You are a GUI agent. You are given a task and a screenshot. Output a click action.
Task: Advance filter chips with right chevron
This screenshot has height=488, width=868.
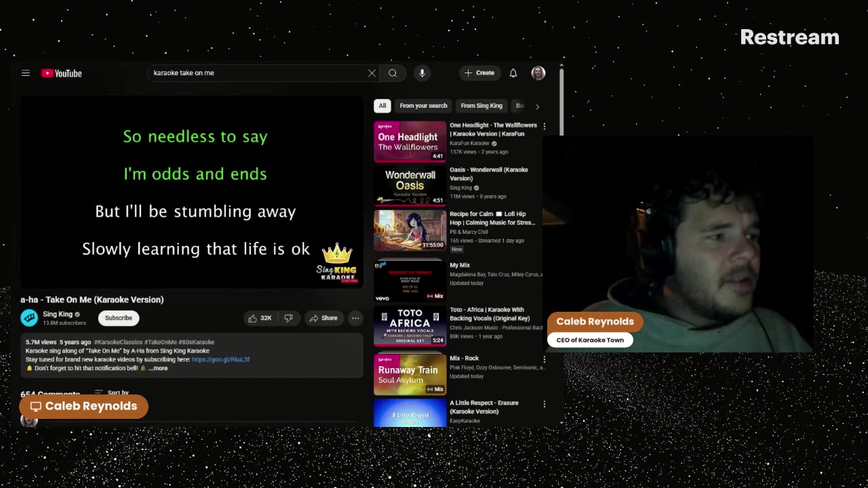[x=537, y=106]
